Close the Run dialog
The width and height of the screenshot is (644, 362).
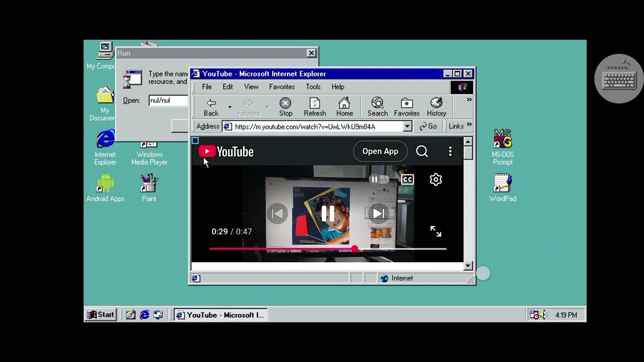311,53
